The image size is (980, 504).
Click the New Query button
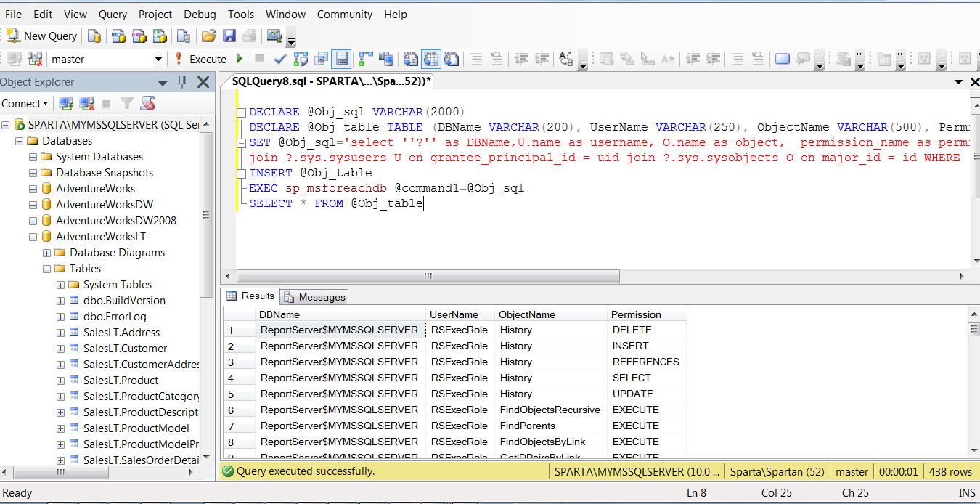pyautogui.click(x=42, y=36)
